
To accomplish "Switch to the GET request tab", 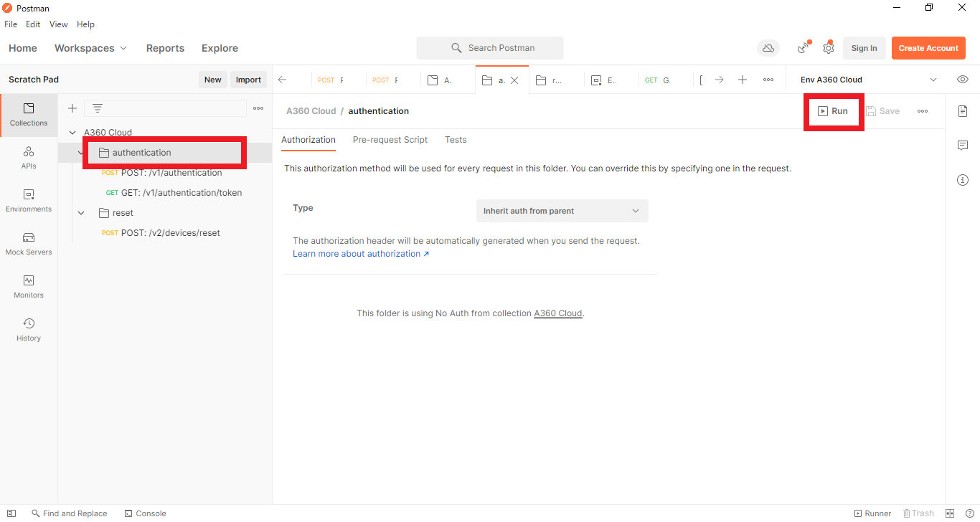I will 657,80.
